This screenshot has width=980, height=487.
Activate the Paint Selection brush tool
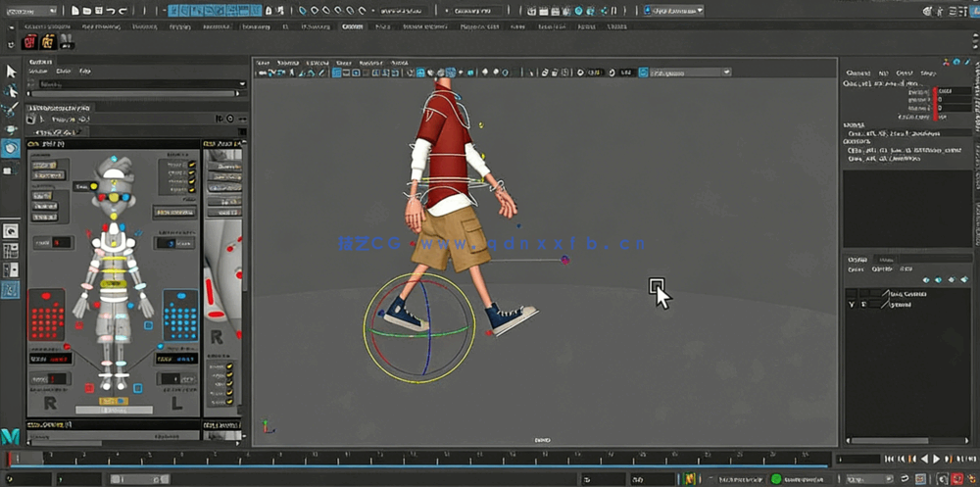pos(11,110)
